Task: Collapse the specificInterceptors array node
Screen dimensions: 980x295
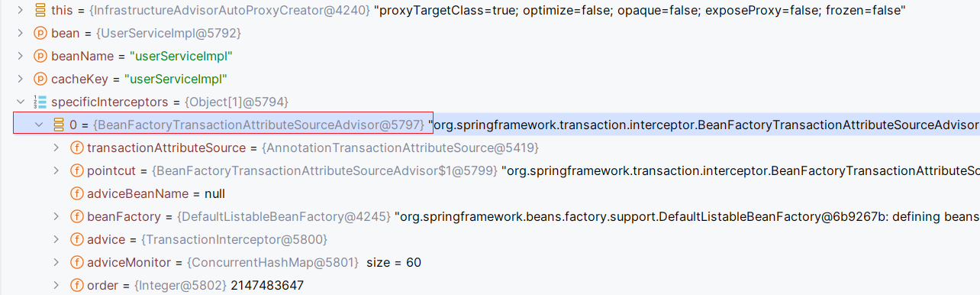Action: click(20, 102)
